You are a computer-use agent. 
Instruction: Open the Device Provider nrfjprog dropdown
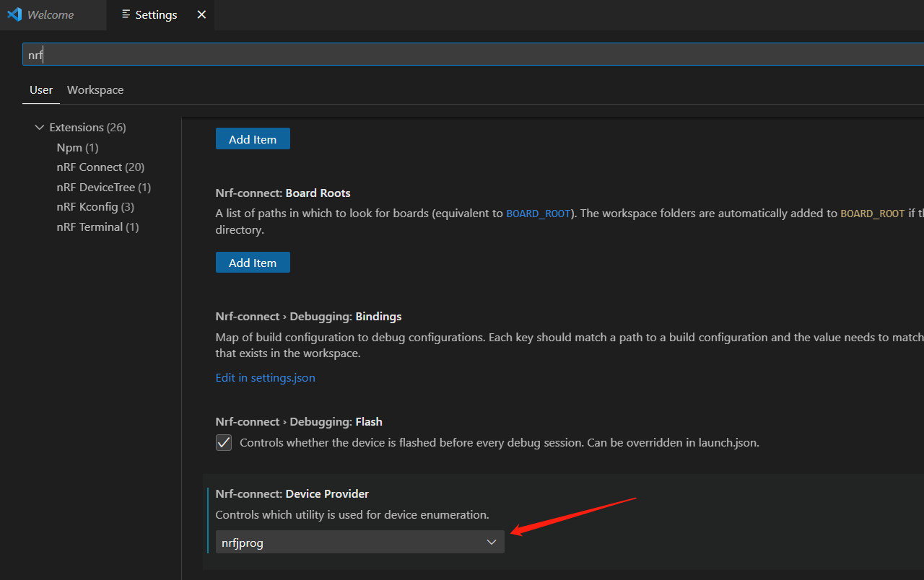pos(359,542)
